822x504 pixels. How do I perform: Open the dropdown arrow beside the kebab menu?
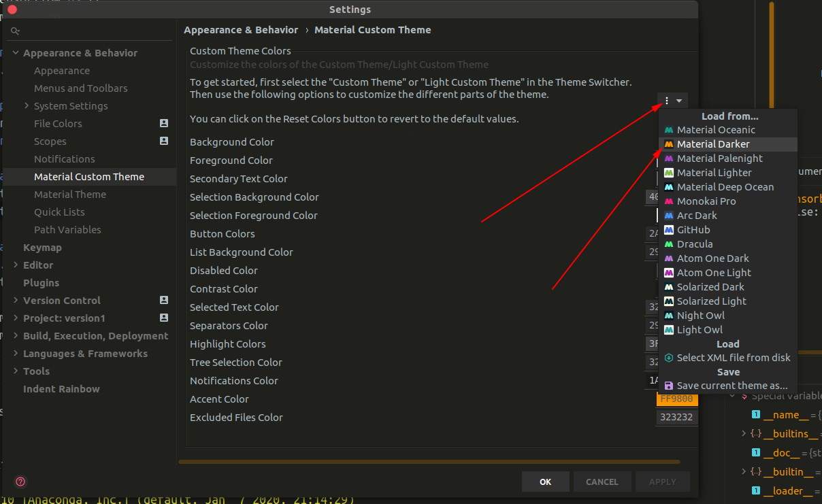677,99
